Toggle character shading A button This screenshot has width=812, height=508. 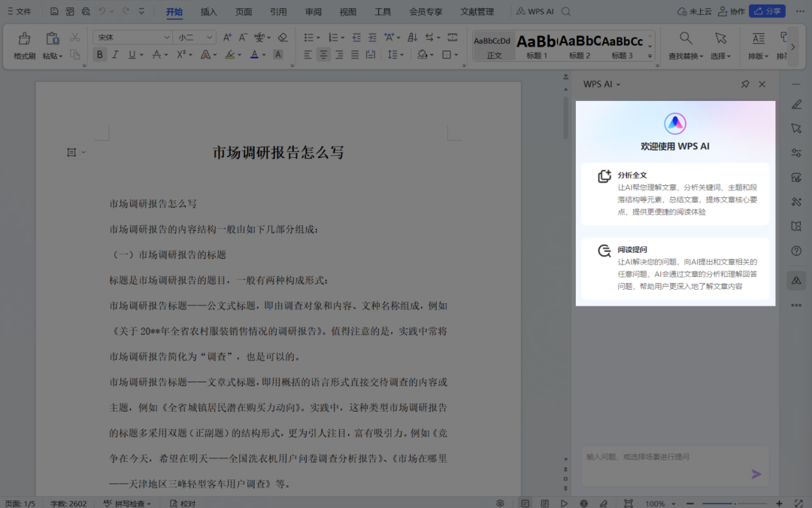[278, 54]
